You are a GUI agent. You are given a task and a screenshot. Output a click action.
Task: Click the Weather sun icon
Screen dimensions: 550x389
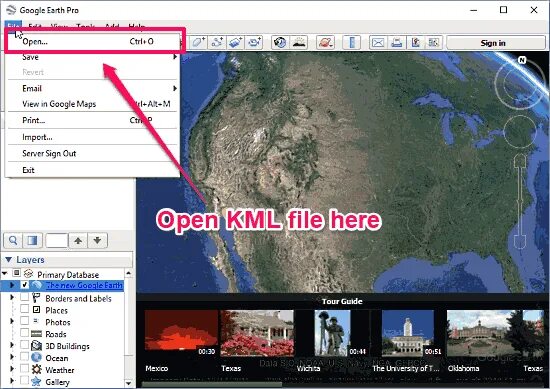(36, 370)
